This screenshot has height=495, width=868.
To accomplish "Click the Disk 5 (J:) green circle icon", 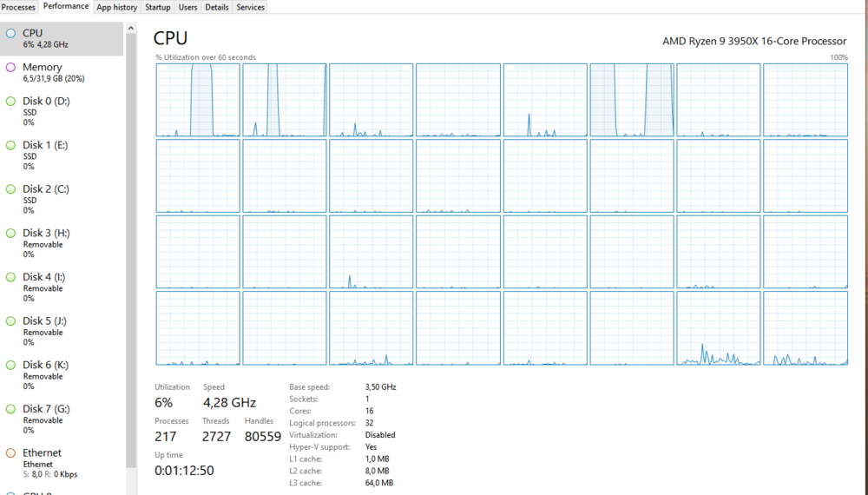I will (10, 321).
